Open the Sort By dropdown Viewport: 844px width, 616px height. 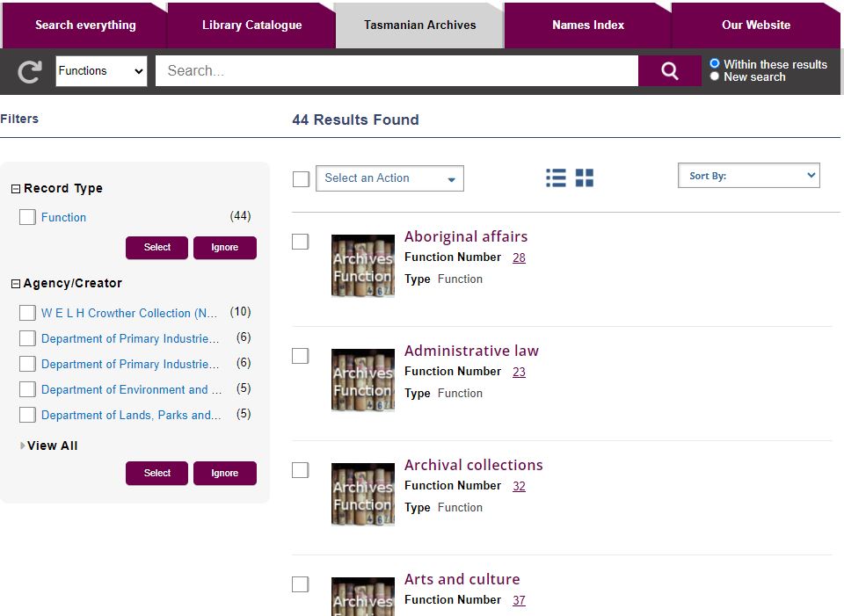point(748,176)
